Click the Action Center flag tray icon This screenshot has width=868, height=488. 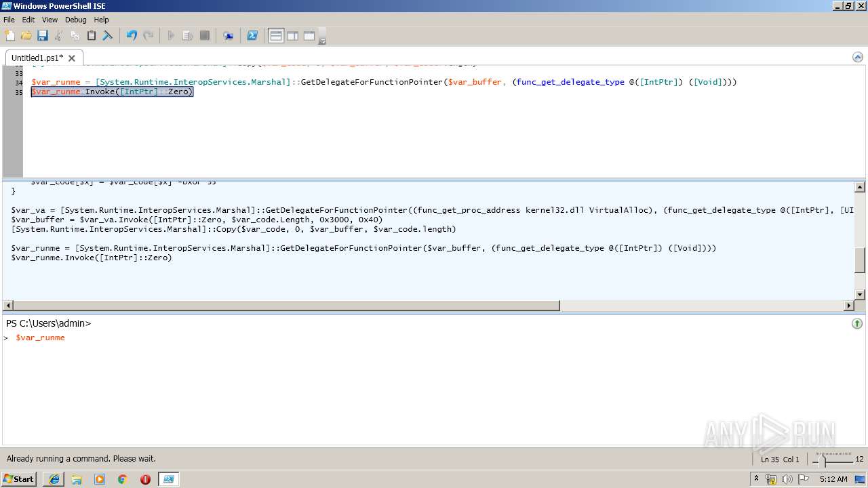(x=803, y=479)
